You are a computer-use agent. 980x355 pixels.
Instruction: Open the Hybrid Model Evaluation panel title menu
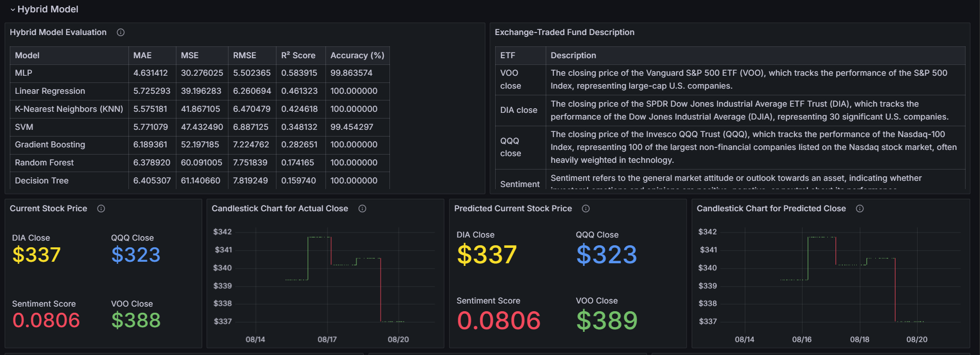tap(58, 32)
